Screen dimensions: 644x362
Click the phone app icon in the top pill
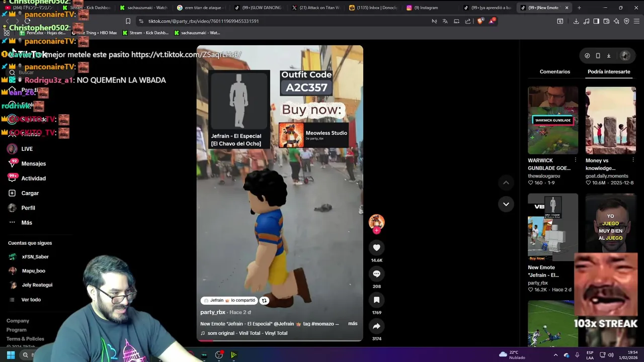598,56
